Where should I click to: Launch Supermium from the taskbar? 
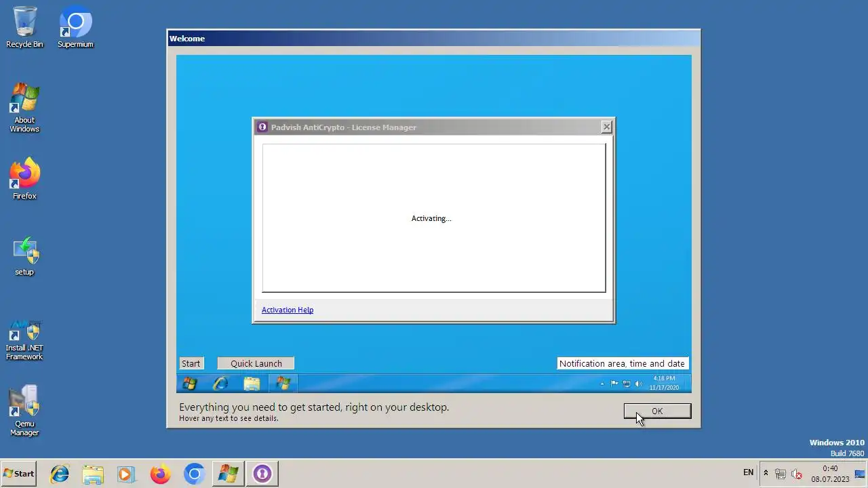point(194,474)
